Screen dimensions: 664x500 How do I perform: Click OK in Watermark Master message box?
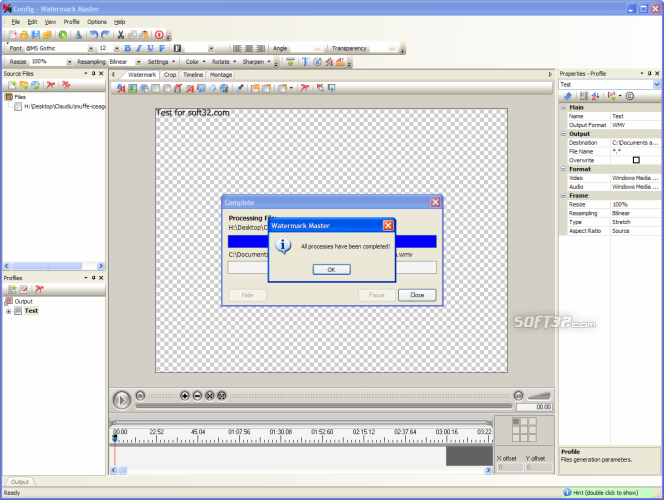(332, 270)
